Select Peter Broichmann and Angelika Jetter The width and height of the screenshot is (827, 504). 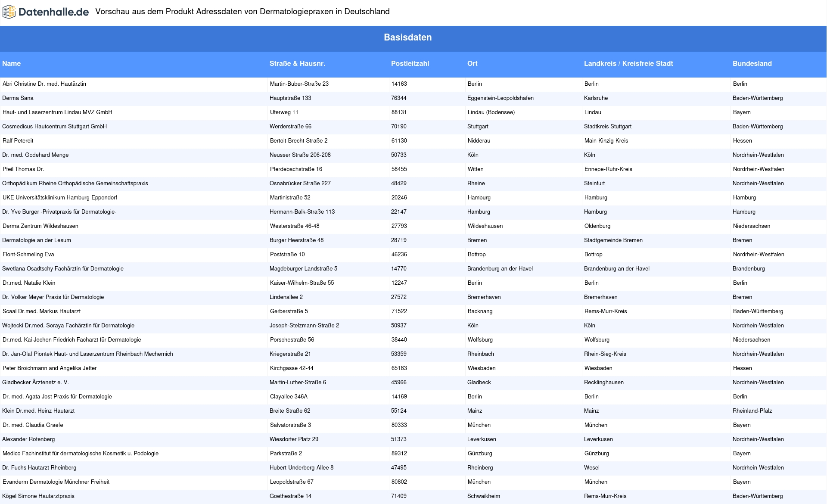click(50, 368)
